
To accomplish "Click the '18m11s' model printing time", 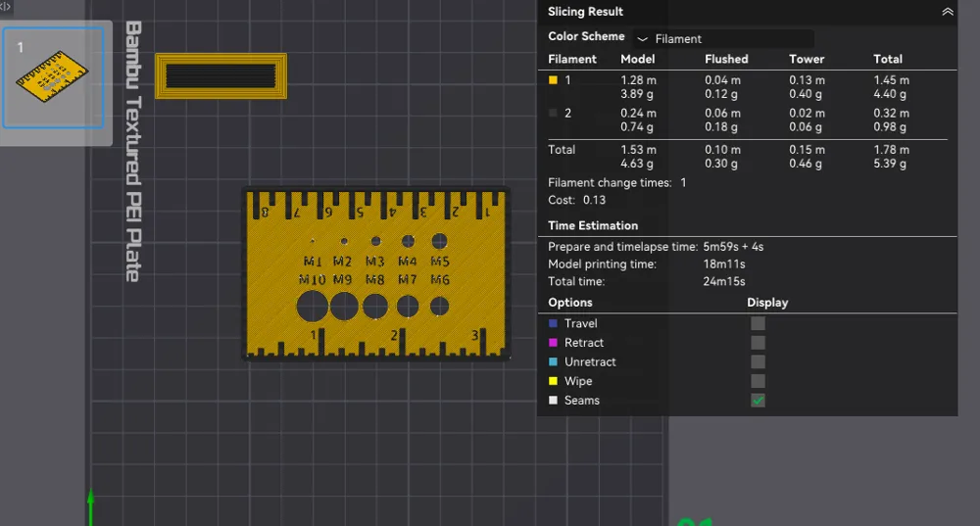I will click(724, 264).
